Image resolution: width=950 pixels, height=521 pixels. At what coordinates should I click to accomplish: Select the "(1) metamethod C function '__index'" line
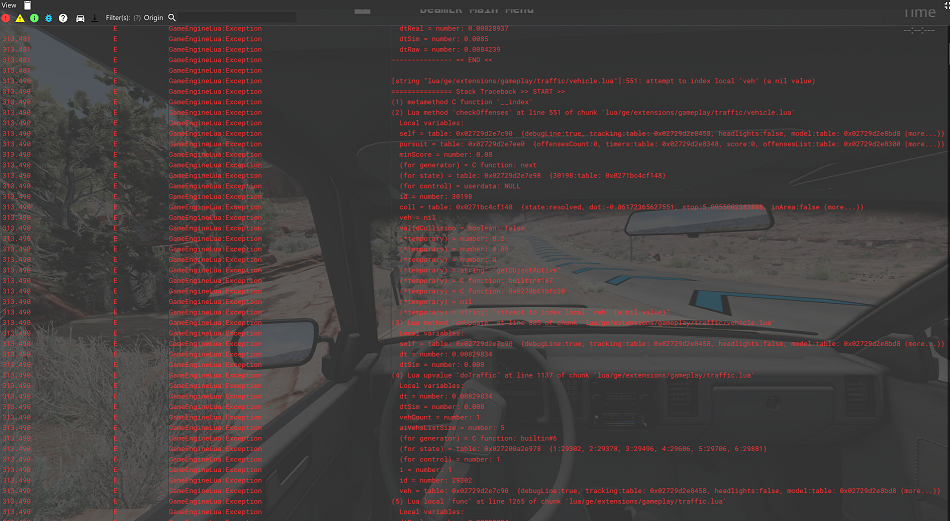point(462,102)
